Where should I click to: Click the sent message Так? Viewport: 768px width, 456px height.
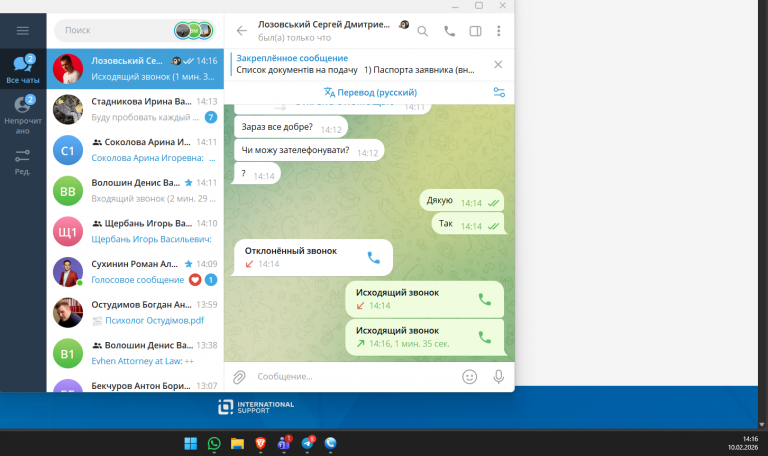468,224
